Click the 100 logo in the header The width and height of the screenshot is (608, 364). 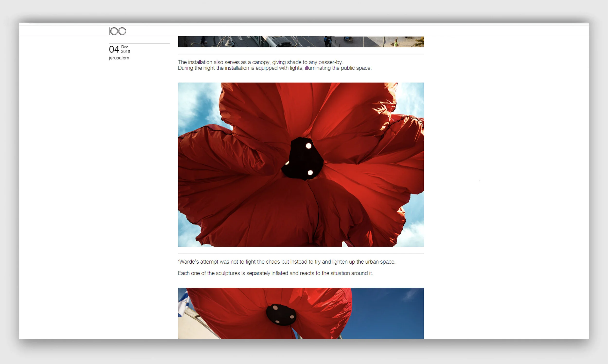117,31
